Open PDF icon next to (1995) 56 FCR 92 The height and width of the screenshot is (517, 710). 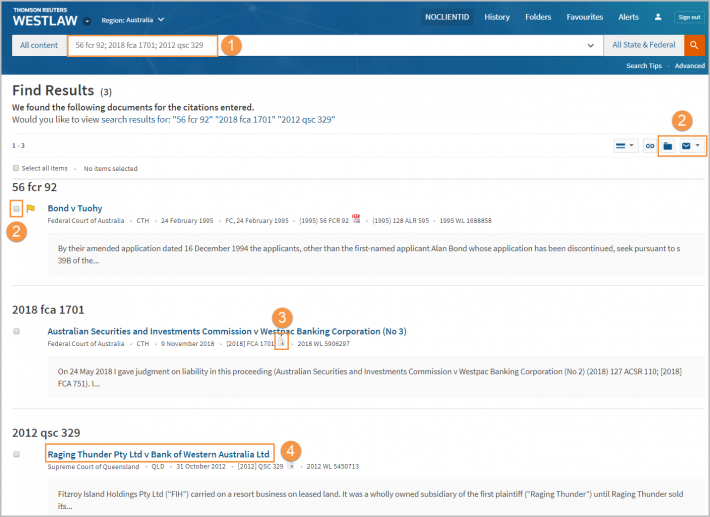356,219
